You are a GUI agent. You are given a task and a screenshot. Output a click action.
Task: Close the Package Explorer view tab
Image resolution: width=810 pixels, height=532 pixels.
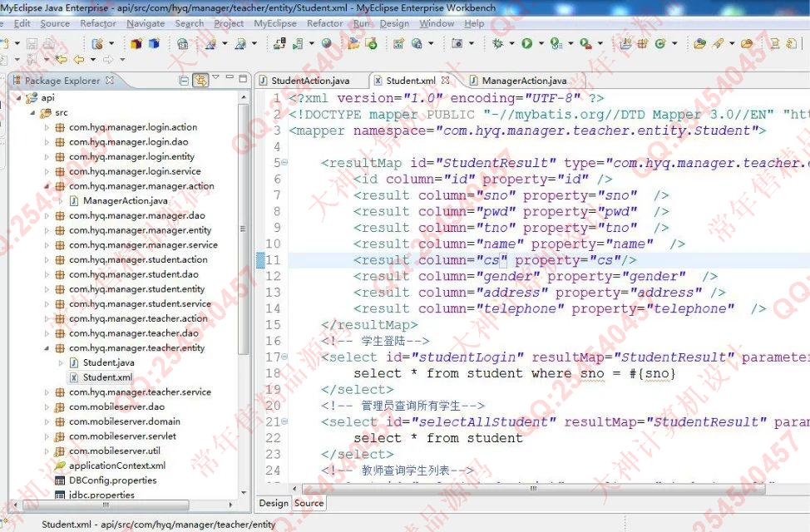(x=110, y=81)
